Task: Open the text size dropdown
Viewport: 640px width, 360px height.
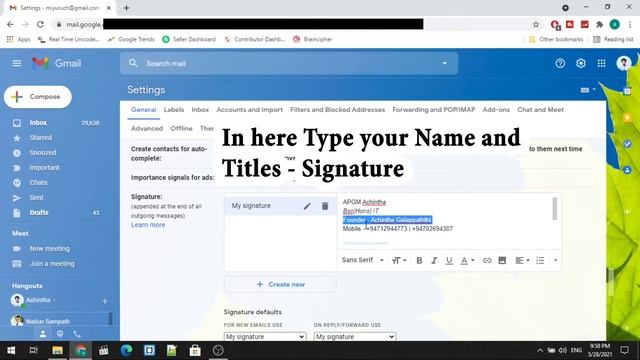Action: coord(399,260)
